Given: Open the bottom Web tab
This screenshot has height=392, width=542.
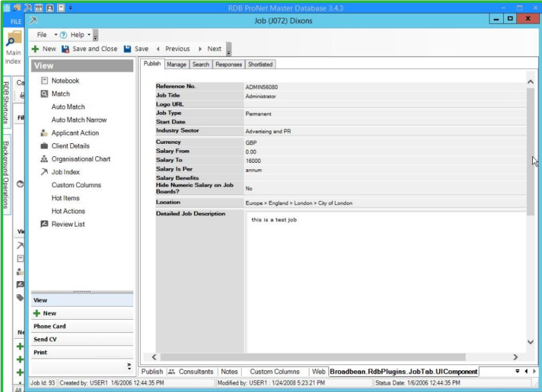Looking at the screenshot, I should [x=319, y=372].
